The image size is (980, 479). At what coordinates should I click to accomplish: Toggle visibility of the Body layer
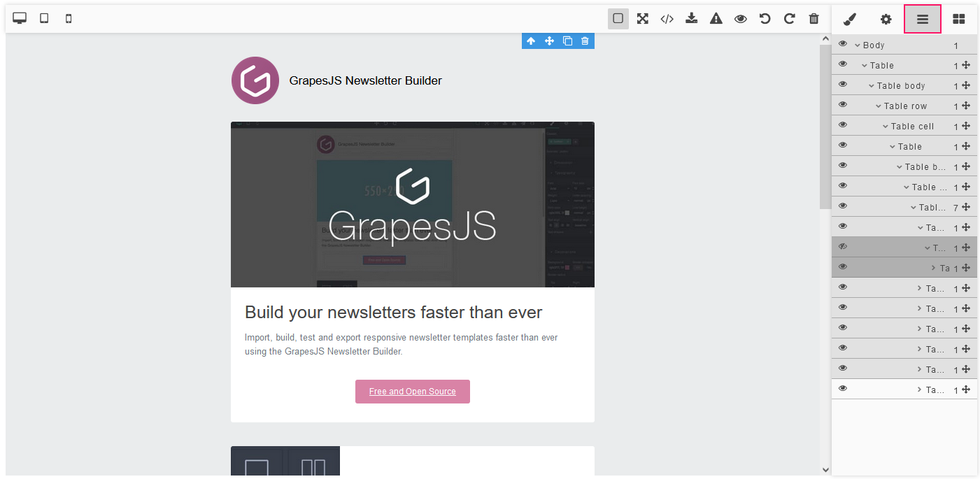click(843, 44)
